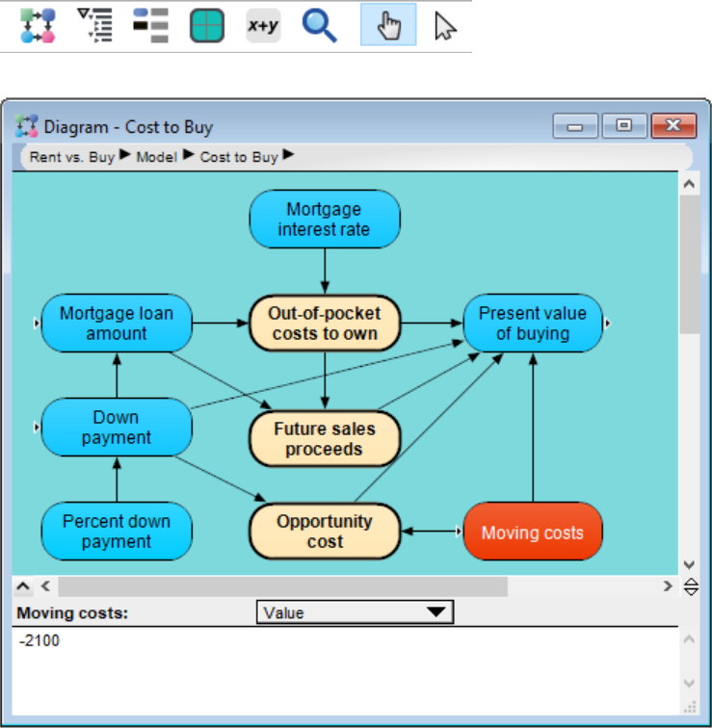The height and width of the screenshot is (728, 712).
Task: Click diagram vertical scrollbar up arrow
Action: pyautogui.click(x=689, y=184)
